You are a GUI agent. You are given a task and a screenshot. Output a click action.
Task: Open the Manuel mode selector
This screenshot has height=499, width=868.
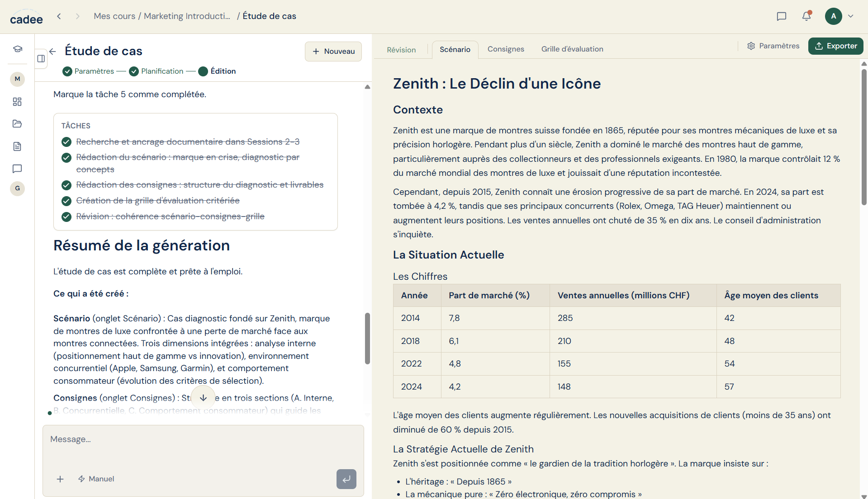(96, 479)
